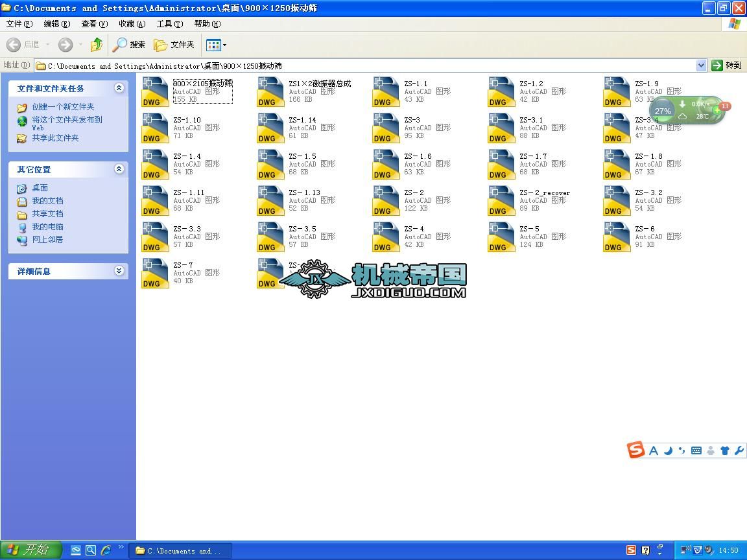Open the 查看(V) menu

click(x=94, y=24)
